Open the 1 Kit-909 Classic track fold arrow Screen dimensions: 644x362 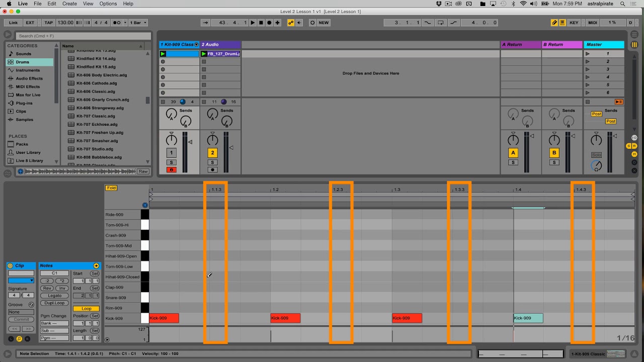(x=196, y=45)
